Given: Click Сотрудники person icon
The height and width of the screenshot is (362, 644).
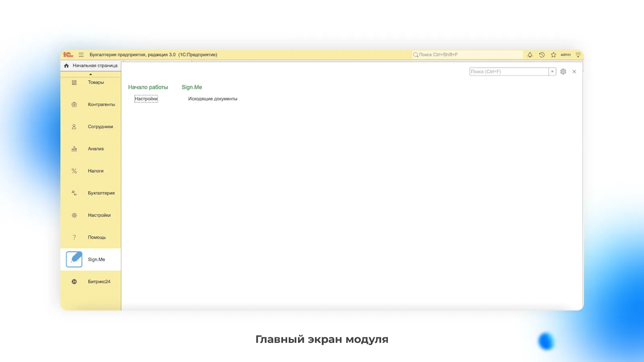Looking at the screenshot, I should click(x=74, y=127).
